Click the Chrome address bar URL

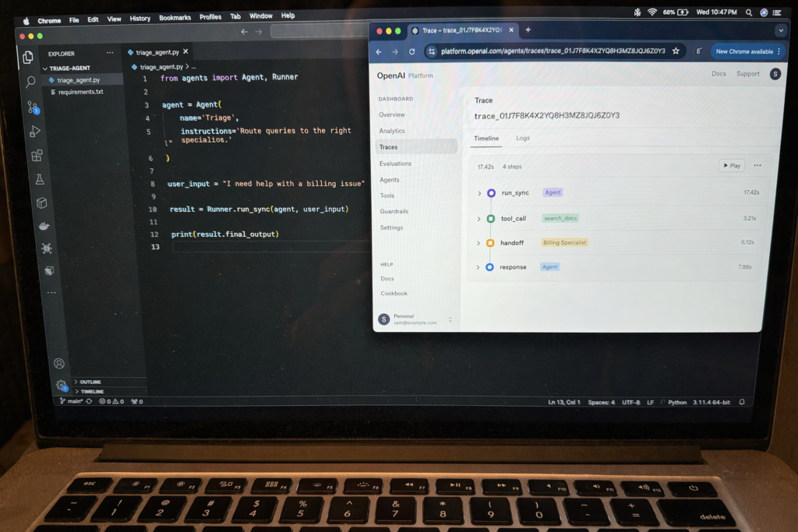553,51
